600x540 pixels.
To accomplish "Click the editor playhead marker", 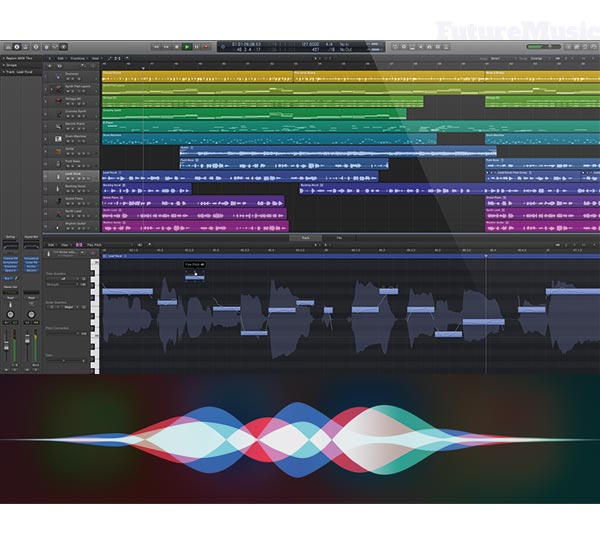I will [x=486, y=256].
